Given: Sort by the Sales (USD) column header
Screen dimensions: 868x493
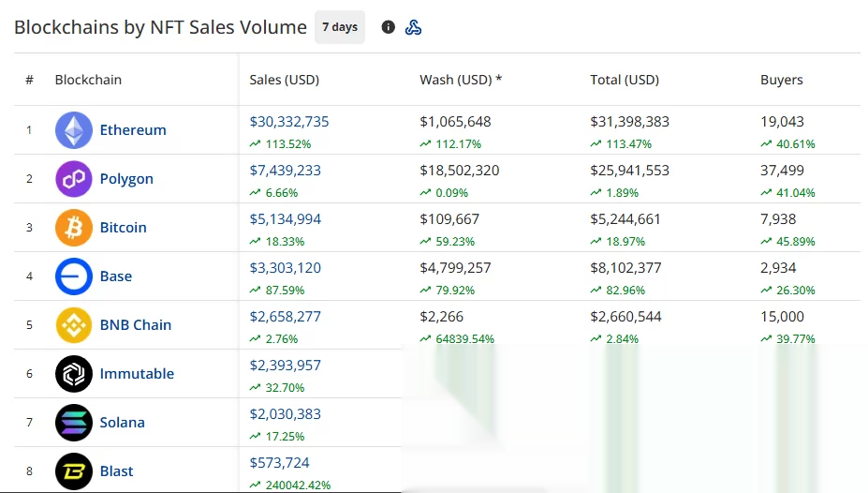Looking at the screenshot, I should [x=284, y=80].
